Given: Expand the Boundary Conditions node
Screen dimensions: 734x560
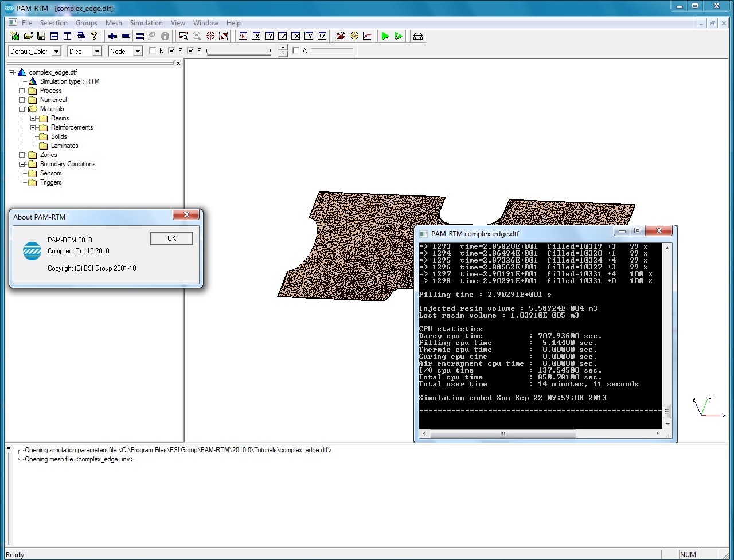Looking at the screenshot, I should coord(22,164).
